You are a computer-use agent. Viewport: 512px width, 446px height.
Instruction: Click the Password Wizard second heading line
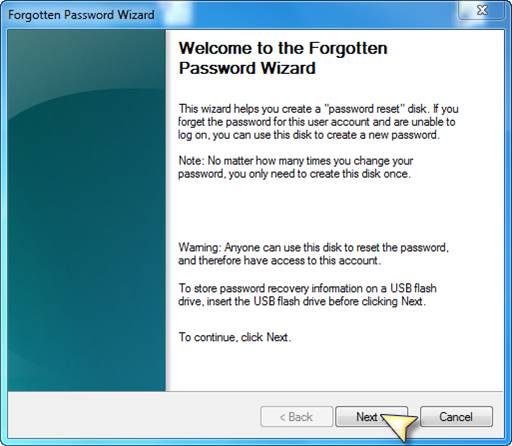coord(247,68)
